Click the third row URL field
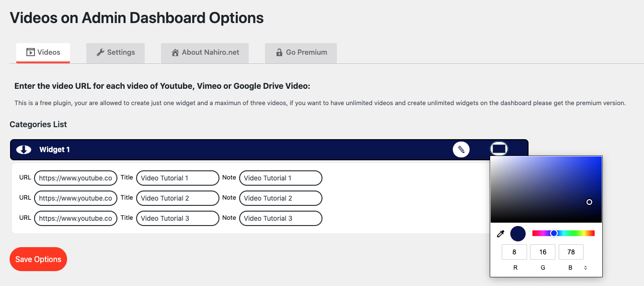Image resolution: width=644 pixels, height=286 pixels. point(76,218)
